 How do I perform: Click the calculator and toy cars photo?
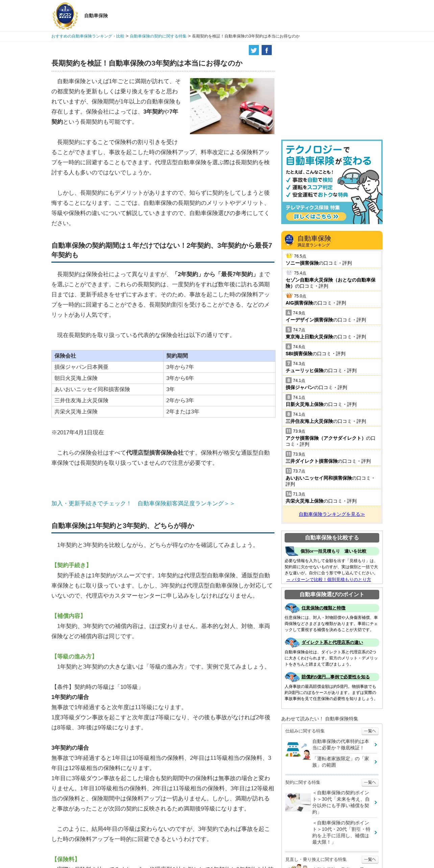[232, 106]
